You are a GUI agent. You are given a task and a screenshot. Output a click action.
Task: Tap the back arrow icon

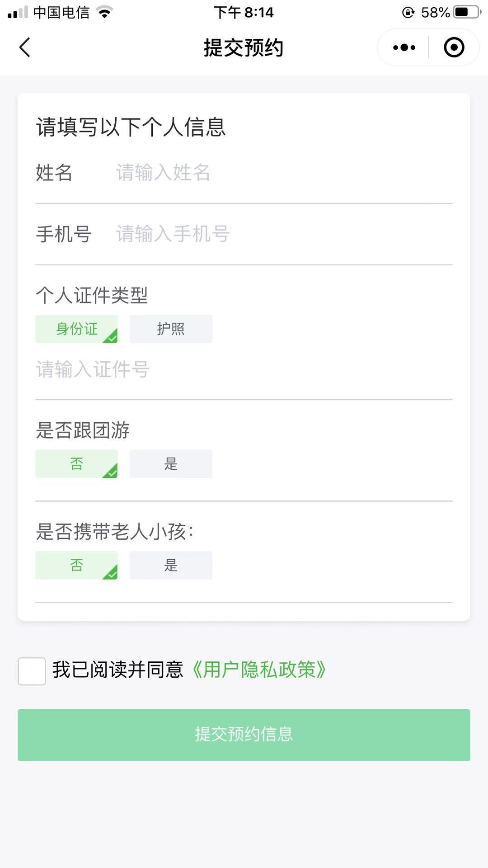click(x=25, y=47)
